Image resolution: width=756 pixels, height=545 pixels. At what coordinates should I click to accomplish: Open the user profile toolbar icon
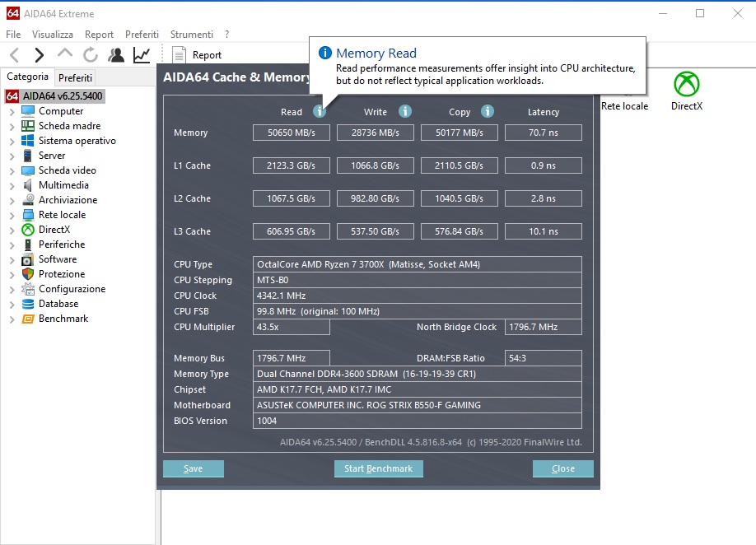pyautogui.click(x=116, y=55)
